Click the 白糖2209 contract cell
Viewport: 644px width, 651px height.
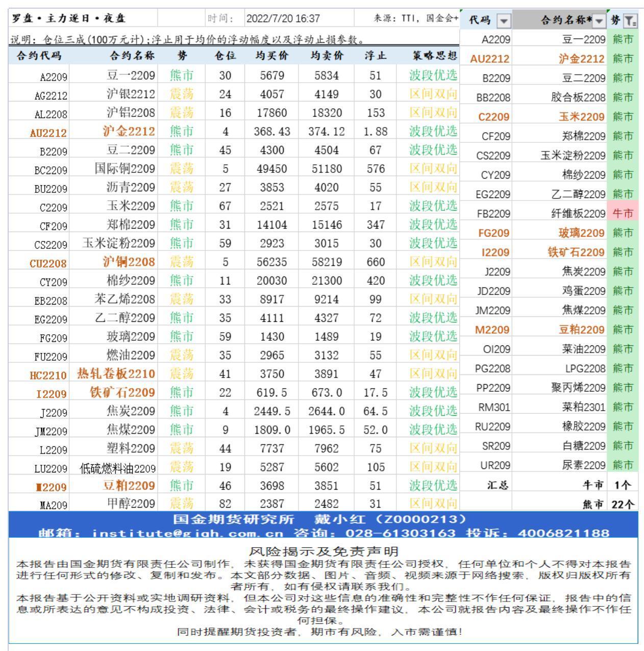pos(560,446)
